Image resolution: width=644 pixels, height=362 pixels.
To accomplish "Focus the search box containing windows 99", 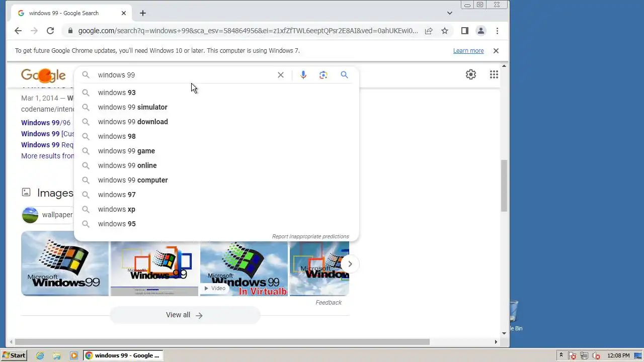I will [184, 75].
